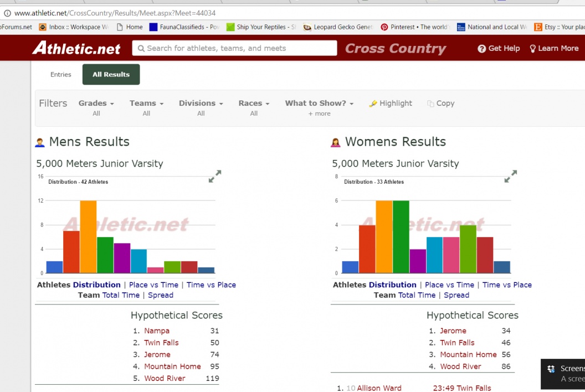This screenshot has height=392, width=585.
Task: Open the Teams filter dropdown
Action: (x=146, y=104)
